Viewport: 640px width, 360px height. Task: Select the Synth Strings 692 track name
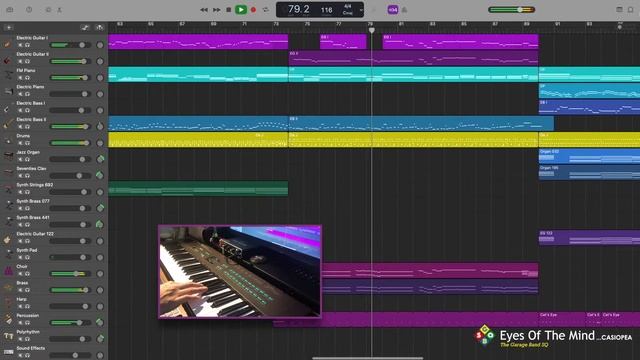(35, 185)
